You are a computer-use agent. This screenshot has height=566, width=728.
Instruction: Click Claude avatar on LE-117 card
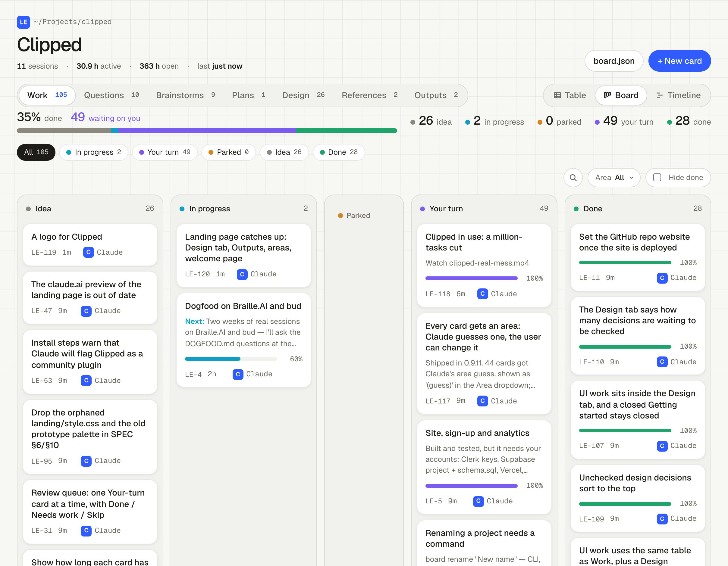tap(482, 401)
